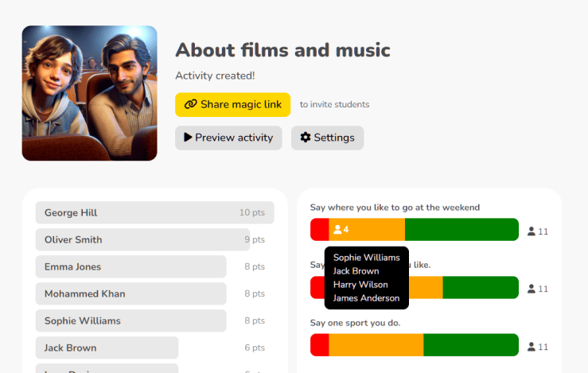Viewport: 588px width, 373px height.
Task: Click the play triangle icon on Preview activity
Action: pyautogui.click(x=188, y=138)
